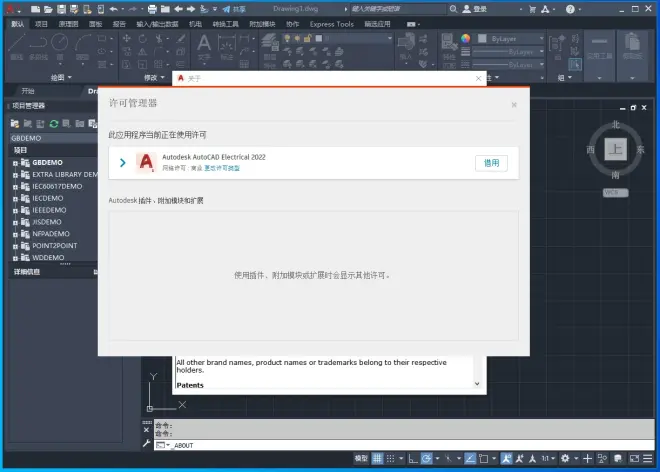Toggle object snap tracking angle icon
660x472 pixels.
click(x=470, y=459)
